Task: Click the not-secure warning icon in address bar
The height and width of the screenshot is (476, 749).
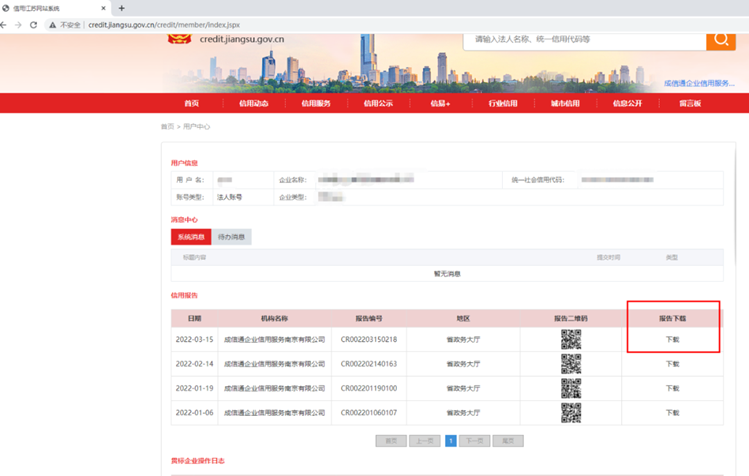Action: pyautogui.click(x=53, y=25)
